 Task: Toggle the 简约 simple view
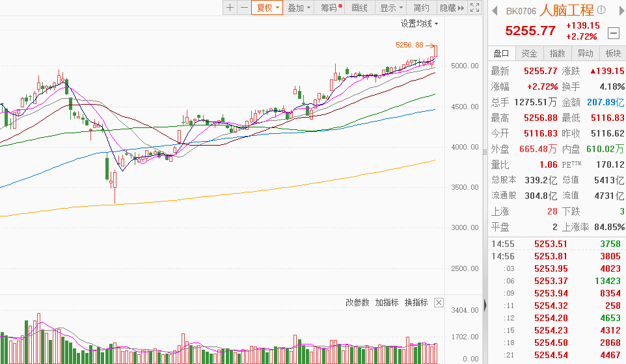click(421, 8)
